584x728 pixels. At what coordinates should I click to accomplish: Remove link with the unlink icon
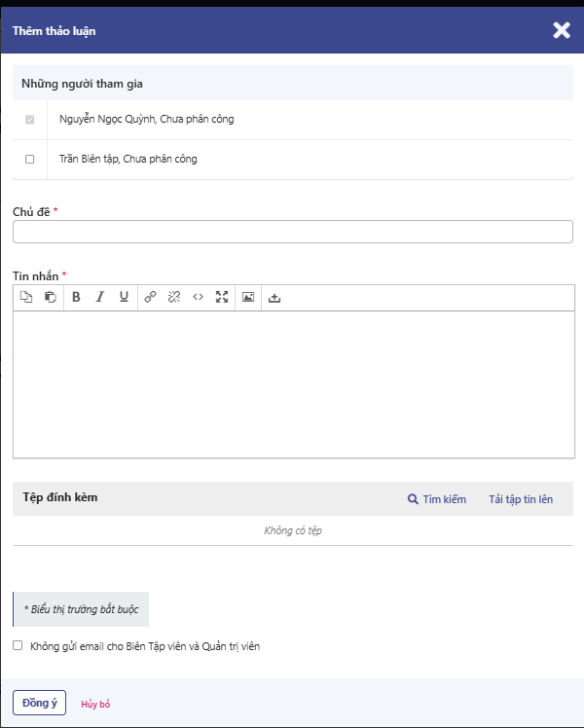(x=174, y=298)
